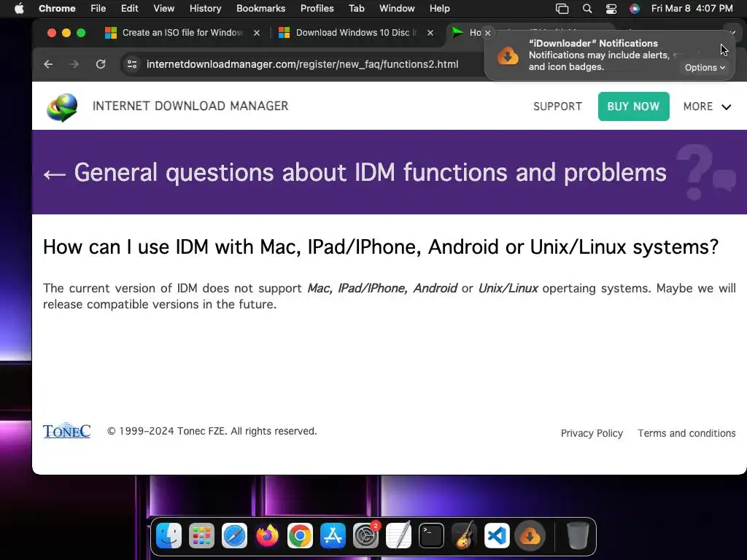Click the Stage Manager icon in menu bar
Viewport: 747px width, 560px height.
(562, 9)
